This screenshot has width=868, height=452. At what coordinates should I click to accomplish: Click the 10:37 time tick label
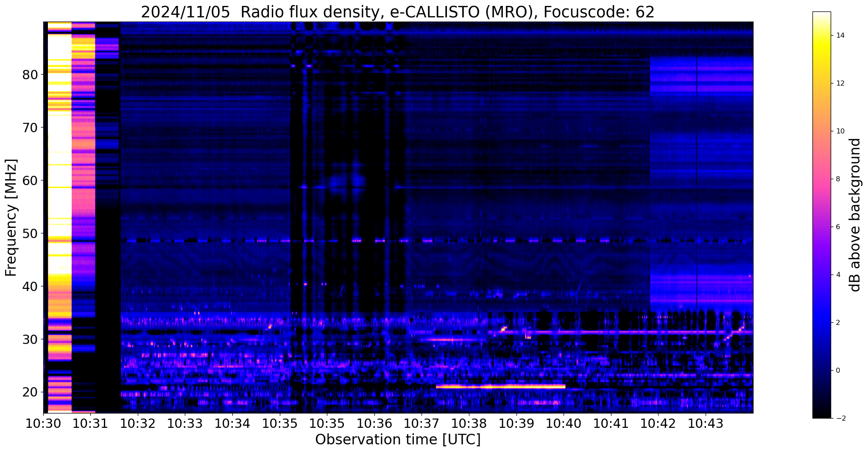[421, 423]
